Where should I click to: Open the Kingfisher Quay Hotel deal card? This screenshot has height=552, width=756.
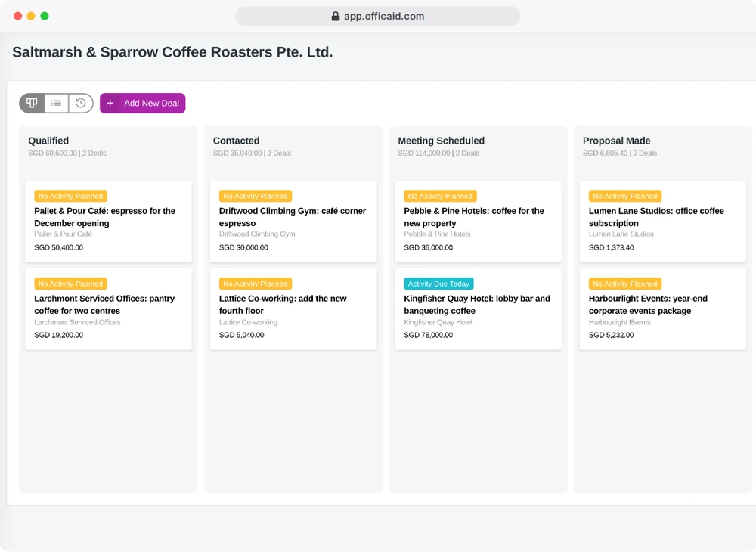479,309
